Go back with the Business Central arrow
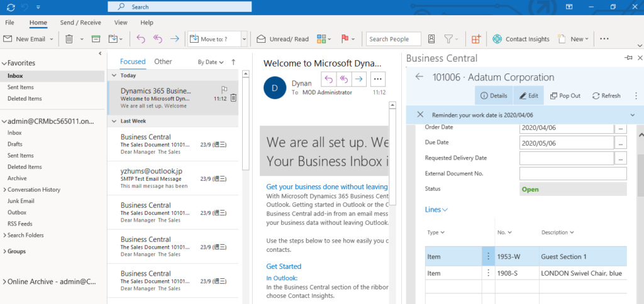Image resolution: width=644 pixels, height=304 pixels. pyautogui.click(x=419, y=77)
